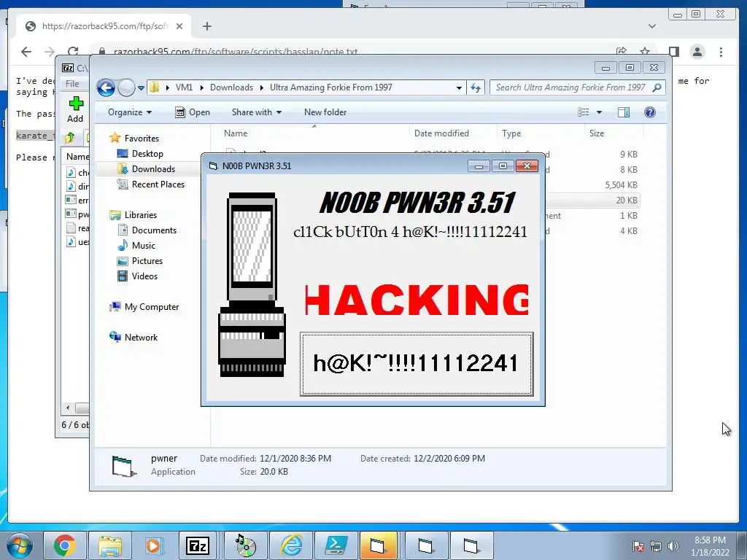The height and width of the screenshot is (560, 747).
Task: Click the volume speaker in the system tray
Action: [673, 546]
